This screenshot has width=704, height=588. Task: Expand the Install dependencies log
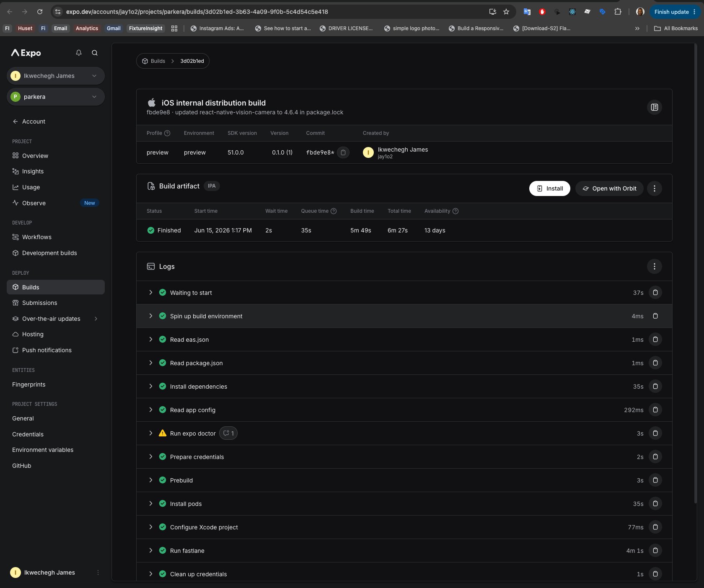(151, 387)
